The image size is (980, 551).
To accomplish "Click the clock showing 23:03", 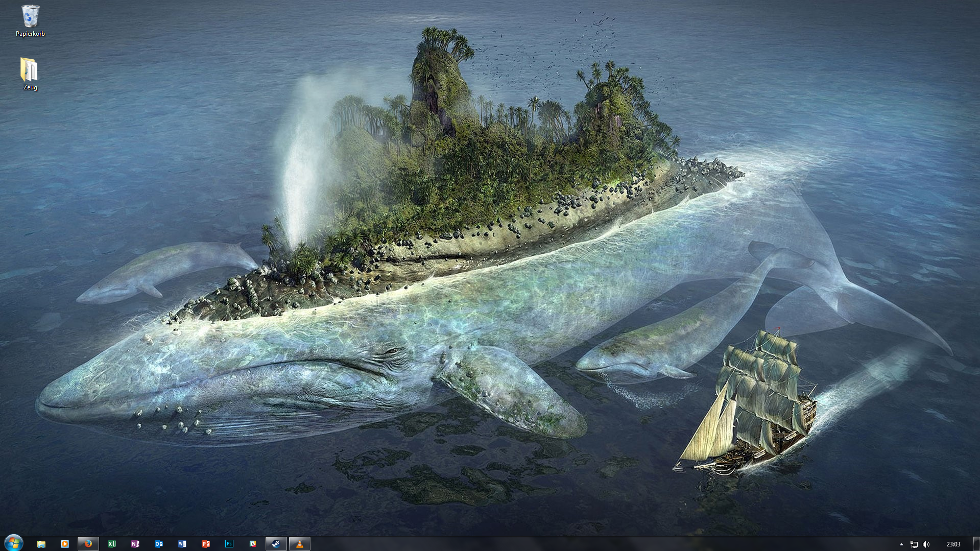I will click(x=953, y=544).
